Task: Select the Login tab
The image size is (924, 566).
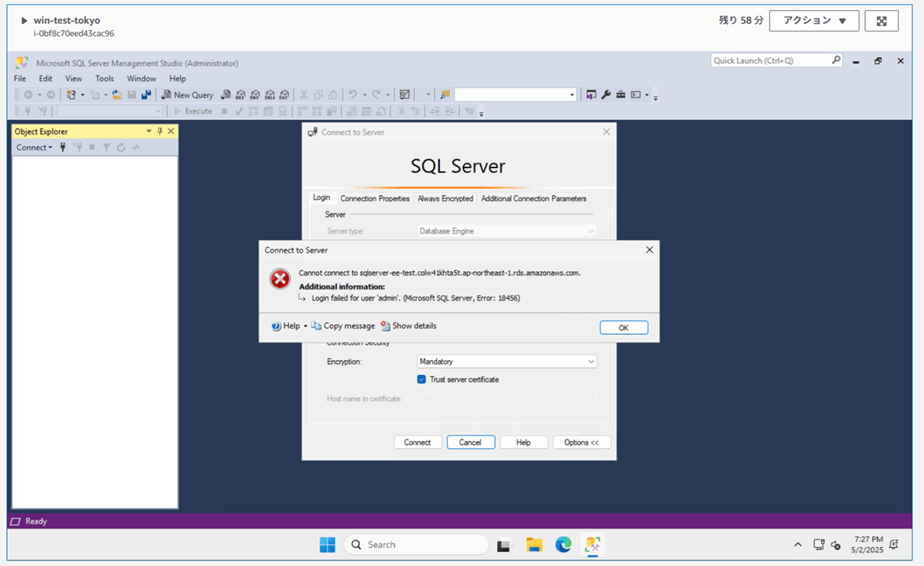Action: pyautogui.click(x=321, y=197)
